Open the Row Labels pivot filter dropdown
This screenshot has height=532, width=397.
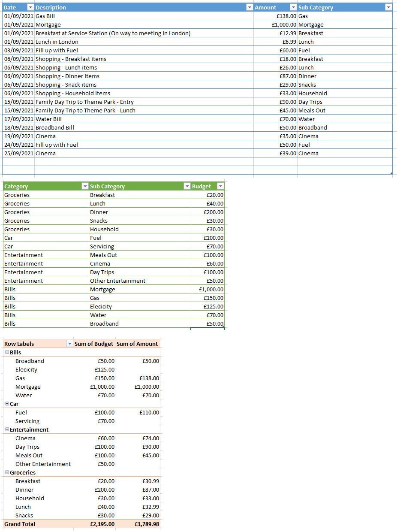[x=69, y=344]
